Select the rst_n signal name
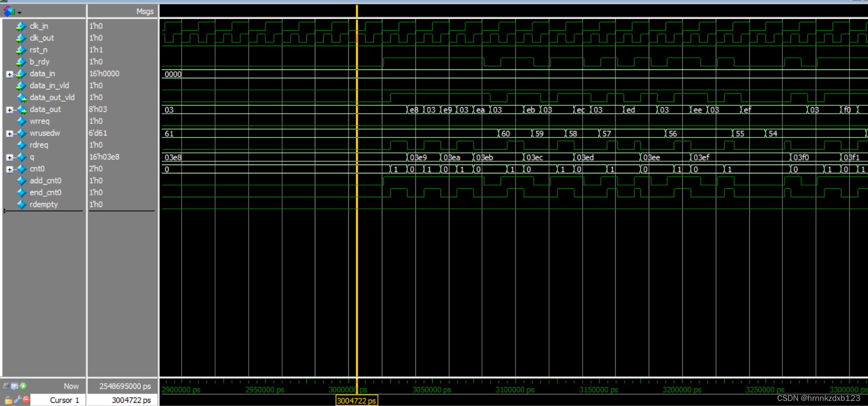The height and width of the screenshot is (406, 868). point(39,50)
